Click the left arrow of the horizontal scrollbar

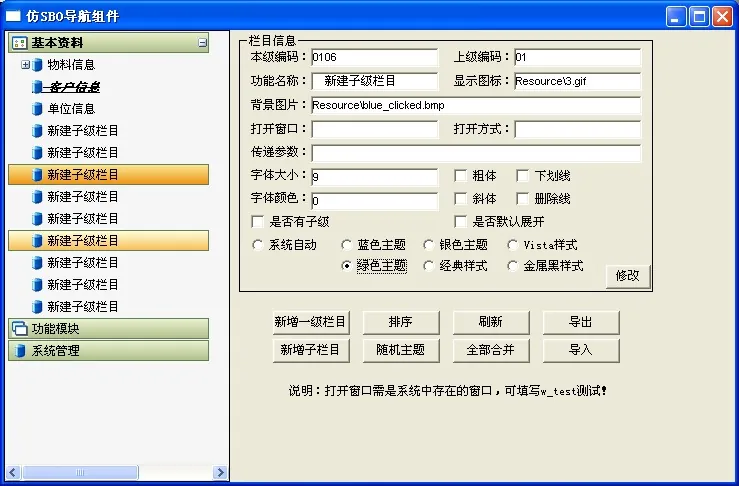[13, 472]
